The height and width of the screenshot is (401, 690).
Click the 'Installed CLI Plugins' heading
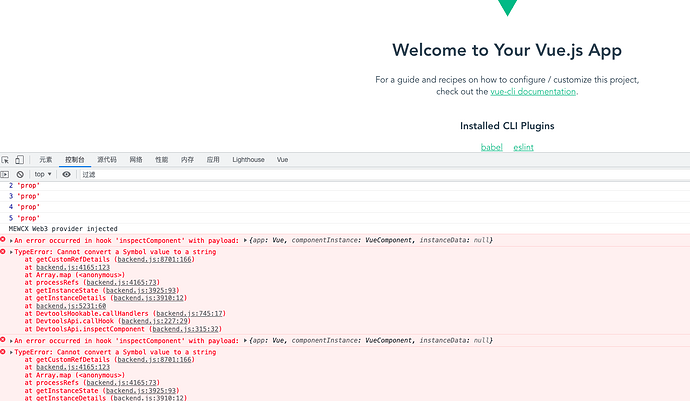(x=507, y=126)
